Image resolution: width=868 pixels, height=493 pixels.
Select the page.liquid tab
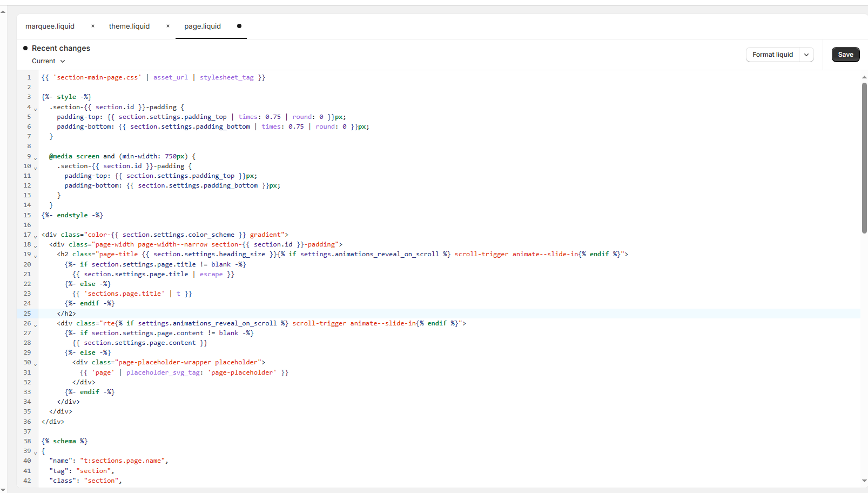click(203, 26)
